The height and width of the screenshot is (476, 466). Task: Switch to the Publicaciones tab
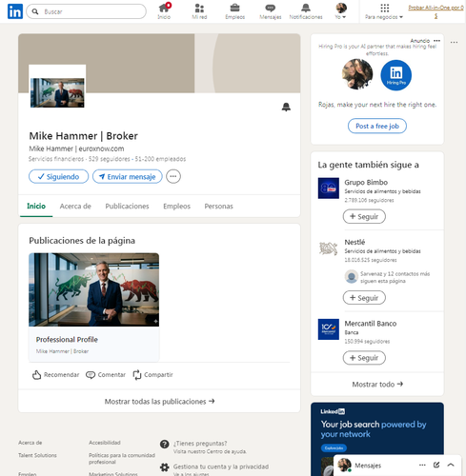click(x=127, y=207)
